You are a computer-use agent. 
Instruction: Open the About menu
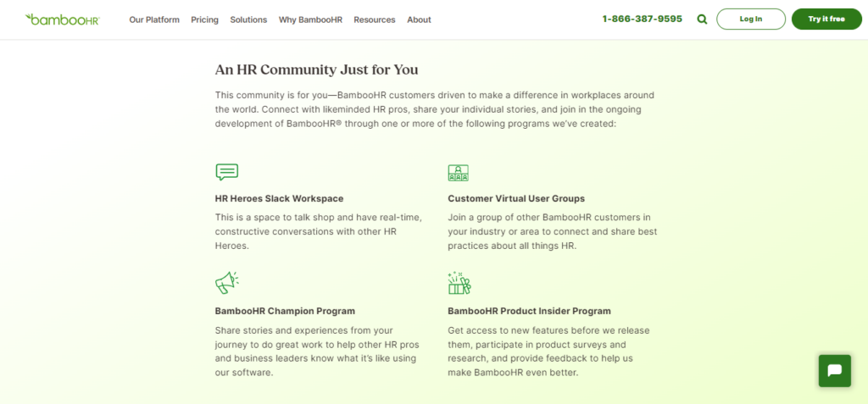coord(419,20)
